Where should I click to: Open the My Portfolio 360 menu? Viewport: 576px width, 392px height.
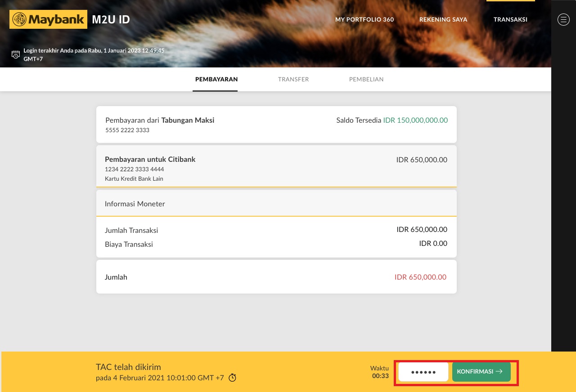364,20
